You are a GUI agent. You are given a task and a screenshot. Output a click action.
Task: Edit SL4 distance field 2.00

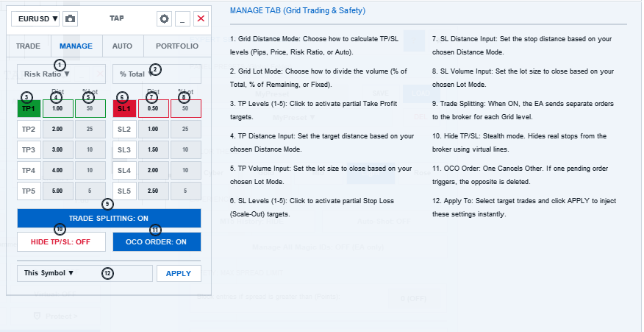coord(154,170)
